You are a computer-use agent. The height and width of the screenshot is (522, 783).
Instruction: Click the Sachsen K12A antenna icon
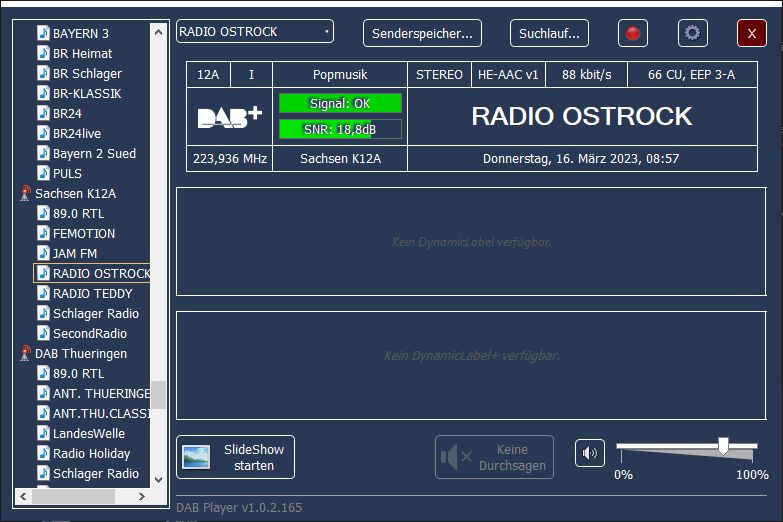click(x=25, y=193)
